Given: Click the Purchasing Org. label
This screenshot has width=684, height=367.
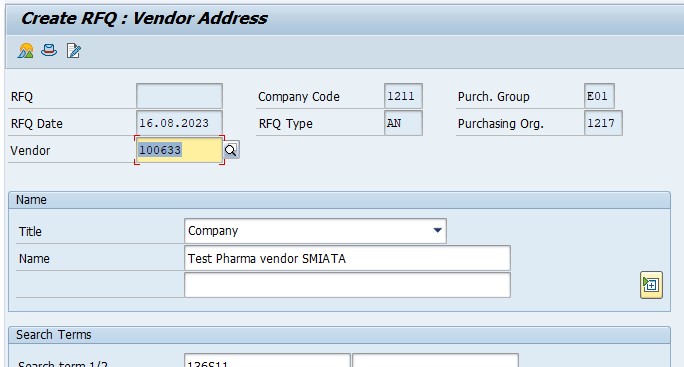Looking at the screenshot, I should click(x=501, y=123).
